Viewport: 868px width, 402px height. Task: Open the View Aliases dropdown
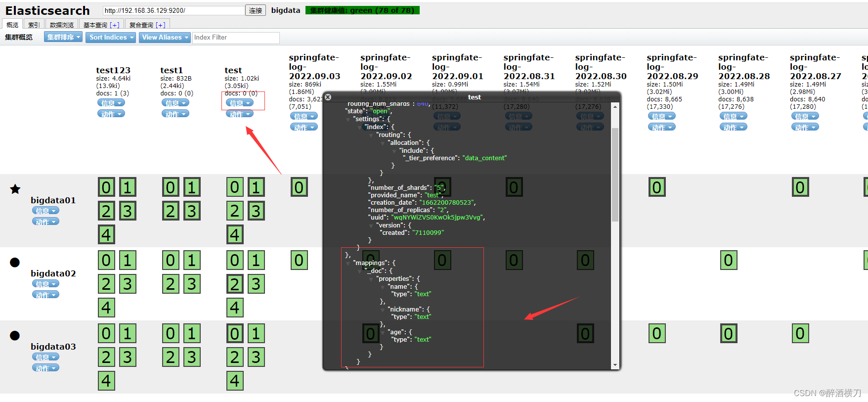pos(165,37)
